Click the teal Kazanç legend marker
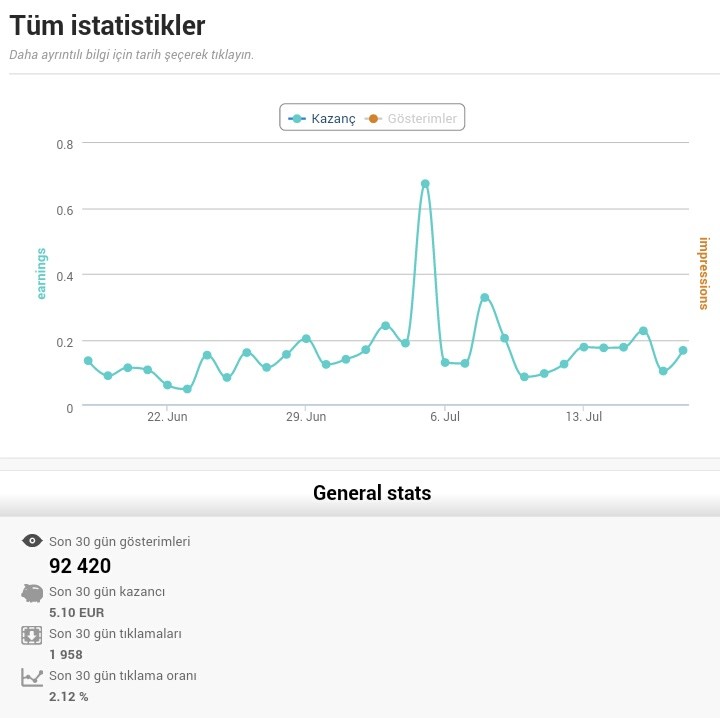 [x=297, y=118]
